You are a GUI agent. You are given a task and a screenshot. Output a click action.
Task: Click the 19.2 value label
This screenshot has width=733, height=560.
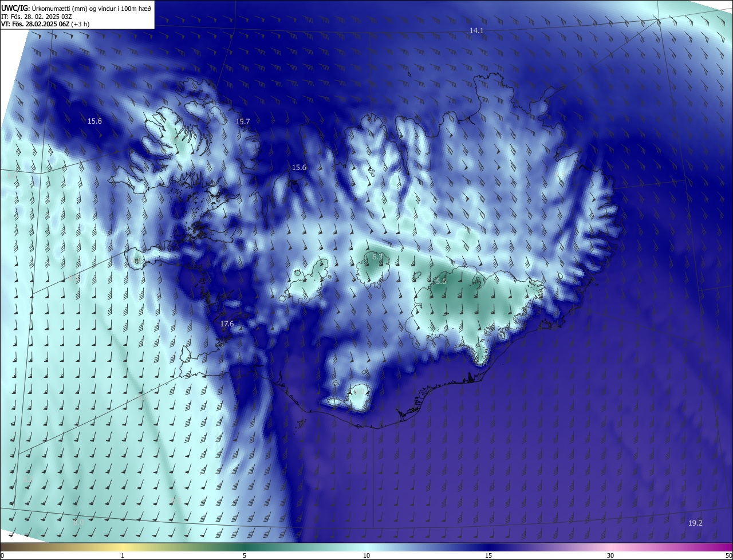[695, 523]
